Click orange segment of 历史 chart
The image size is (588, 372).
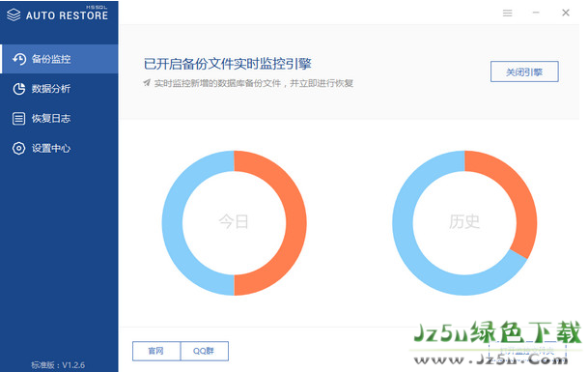coord(518,191)
